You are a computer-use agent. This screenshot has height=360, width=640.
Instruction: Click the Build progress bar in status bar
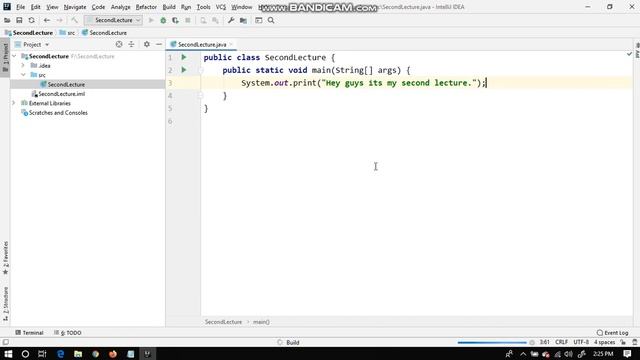tap(492, 342)
